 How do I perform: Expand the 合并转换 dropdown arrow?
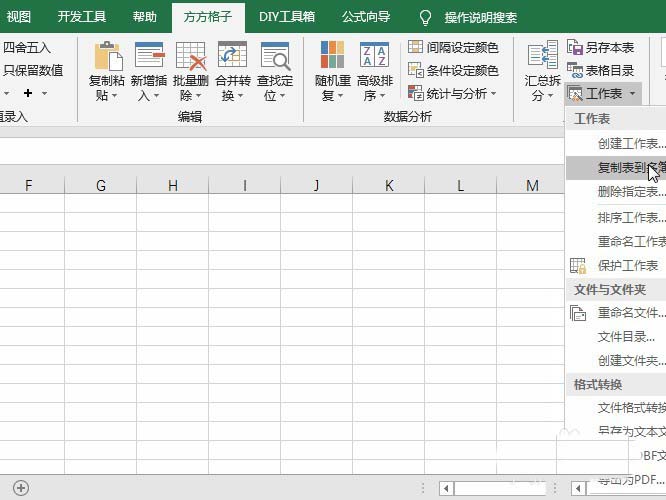pos(240,96)
